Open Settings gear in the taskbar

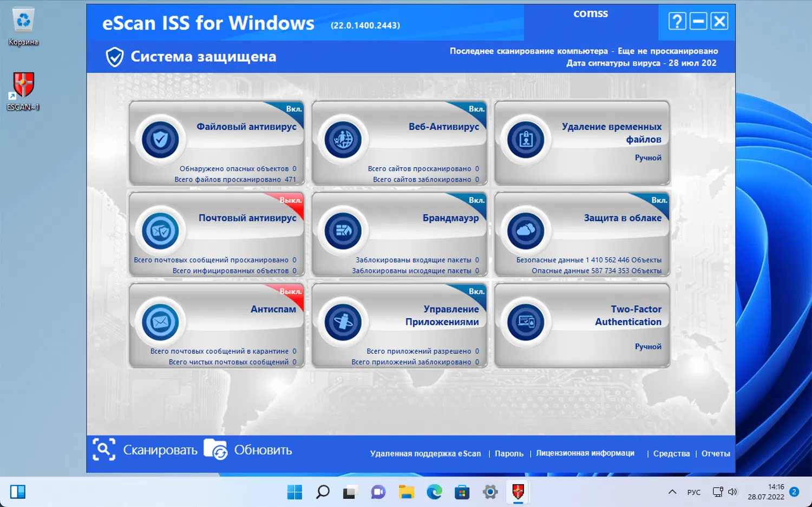(490, 492)
